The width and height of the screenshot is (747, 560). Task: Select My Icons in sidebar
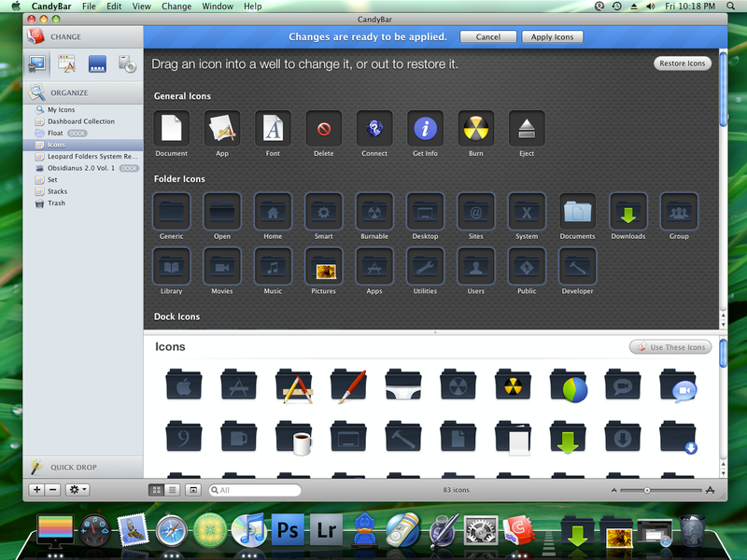(83, 109)
